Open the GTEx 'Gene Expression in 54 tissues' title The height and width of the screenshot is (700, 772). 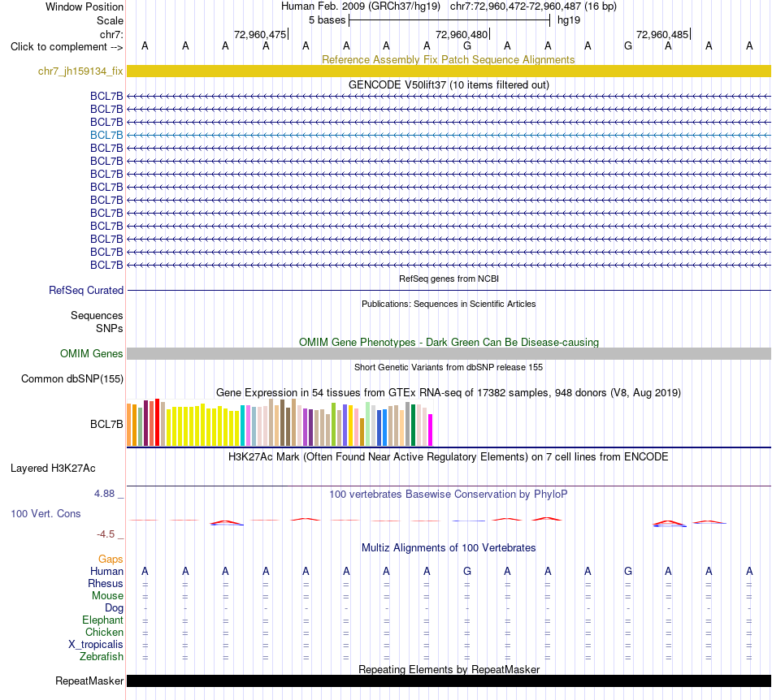[449, 392]
